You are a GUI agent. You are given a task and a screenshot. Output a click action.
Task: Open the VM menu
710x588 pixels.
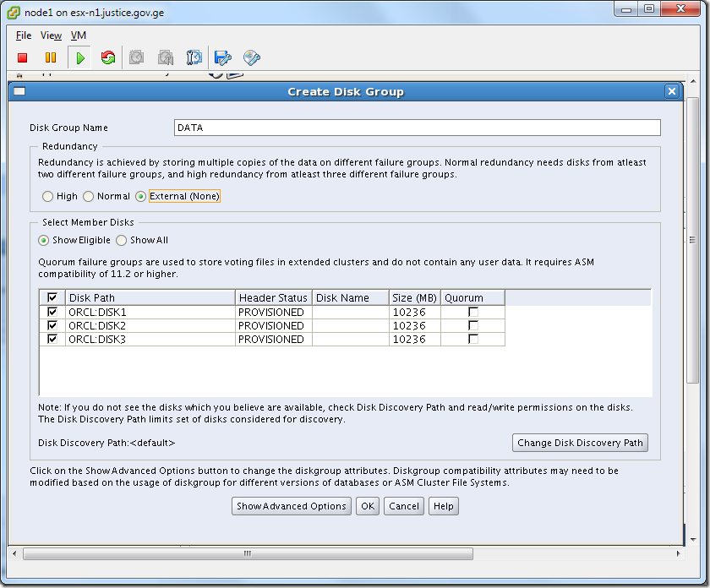79,35
